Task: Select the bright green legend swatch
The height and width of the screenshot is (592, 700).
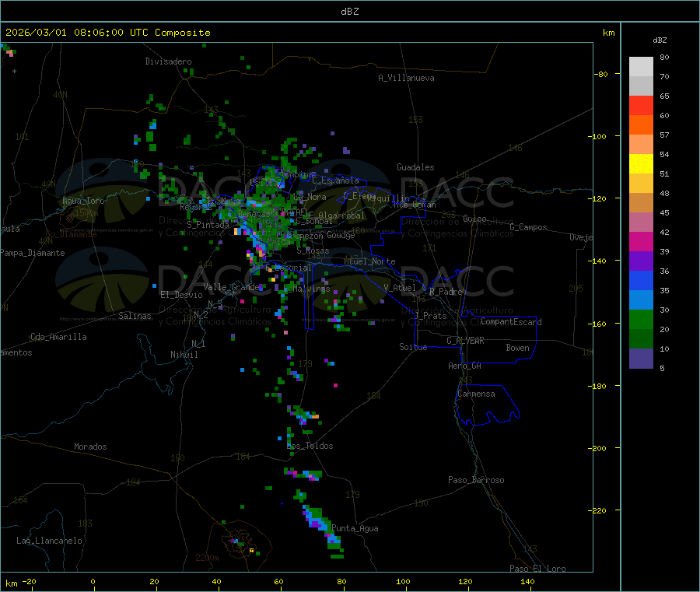Action: pos(641,319)
